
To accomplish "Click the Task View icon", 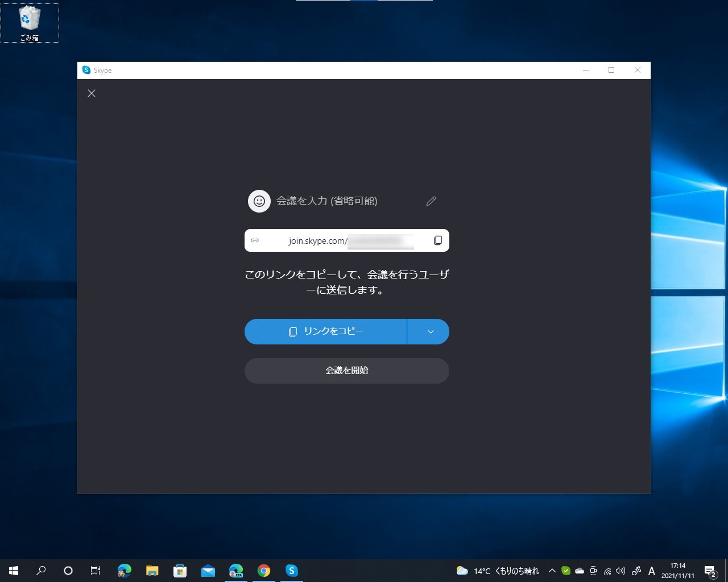I will pyautogui.click(x=95, y=570).
